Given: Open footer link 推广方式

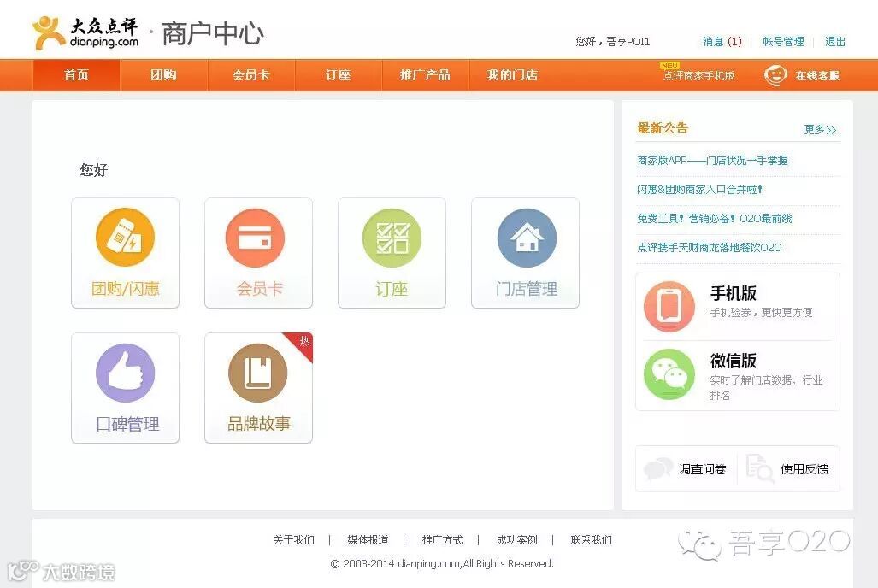Looking at the screenshot, I should click(x=442, y=540).
